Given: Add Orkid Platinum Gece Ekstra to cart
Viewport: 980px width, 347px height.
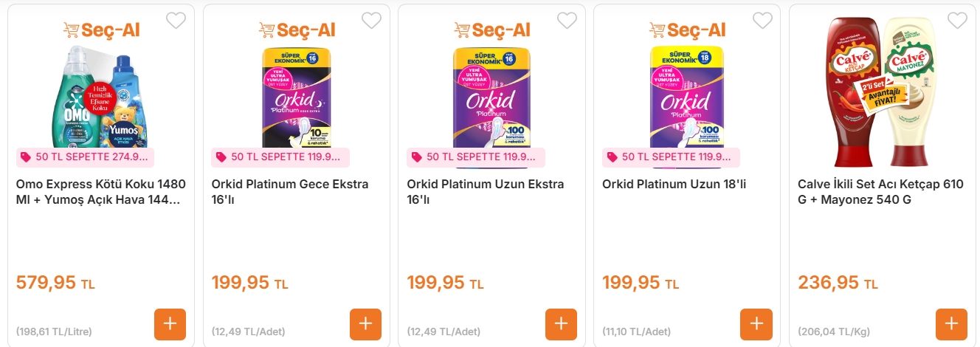Looking at the screenshot, I should coord(365,324).
